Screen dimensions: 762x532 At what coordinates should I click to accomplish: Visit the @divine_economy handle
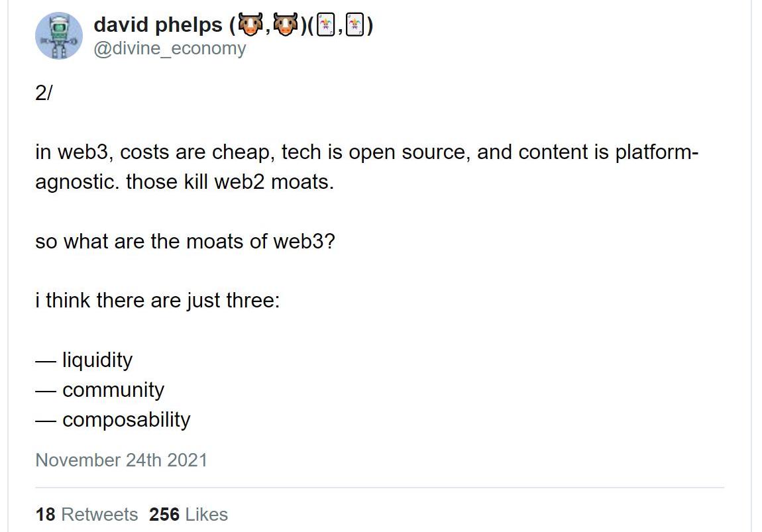[170, 48]
